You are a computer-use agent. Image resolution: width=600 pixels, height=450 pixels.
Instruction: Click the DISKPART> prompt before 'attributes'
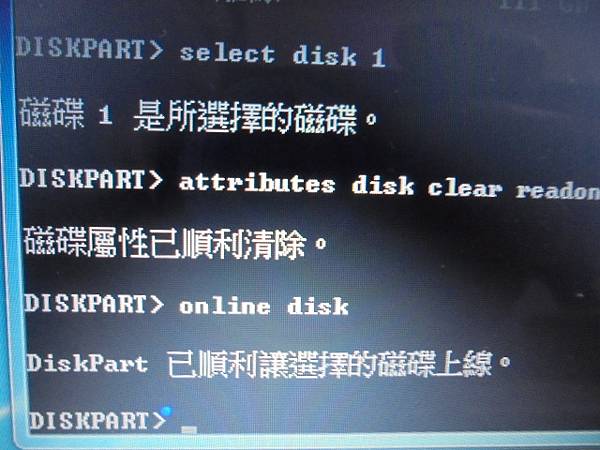tap(91, 179)
